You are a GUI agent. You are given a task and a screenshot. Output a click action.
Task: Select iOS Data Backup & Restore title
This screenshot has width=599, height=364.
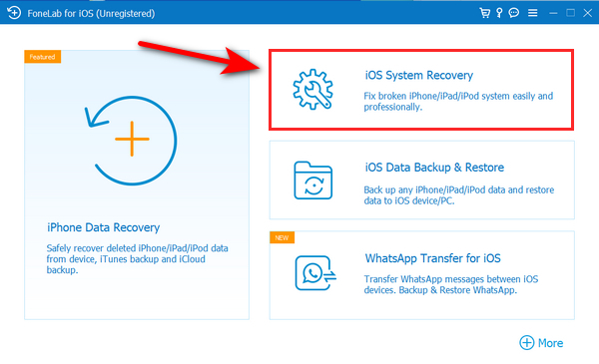(434, 168)
